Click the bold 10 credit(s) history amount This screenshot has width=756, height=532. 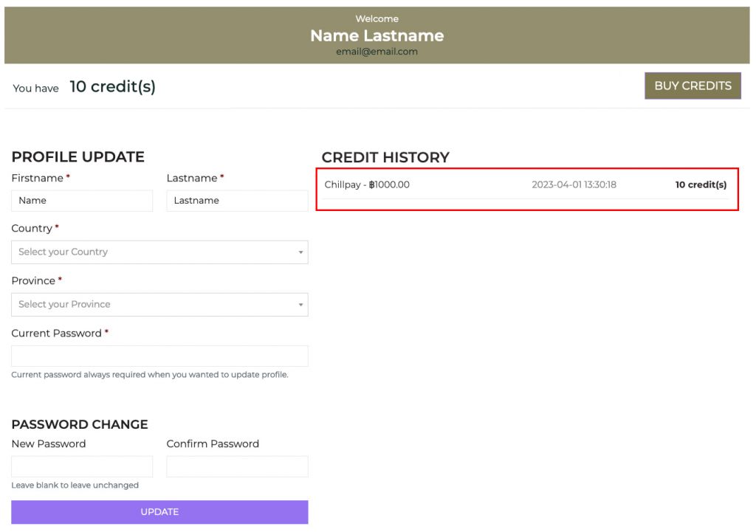pyautogui.click(x=701, y=185)
